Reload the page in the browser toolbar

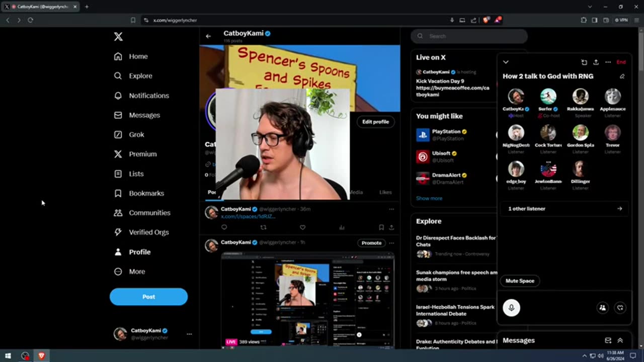(30, 20)
